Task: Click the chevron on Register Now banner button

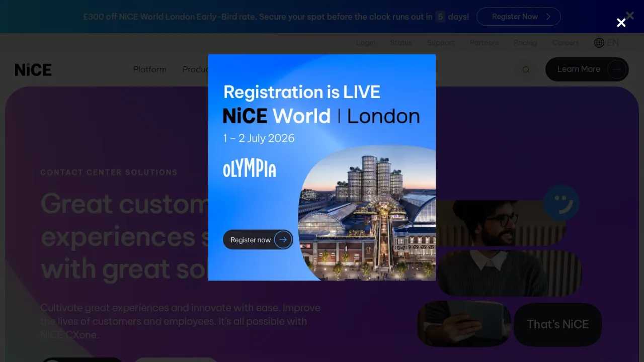Action: tap(548, 17)
